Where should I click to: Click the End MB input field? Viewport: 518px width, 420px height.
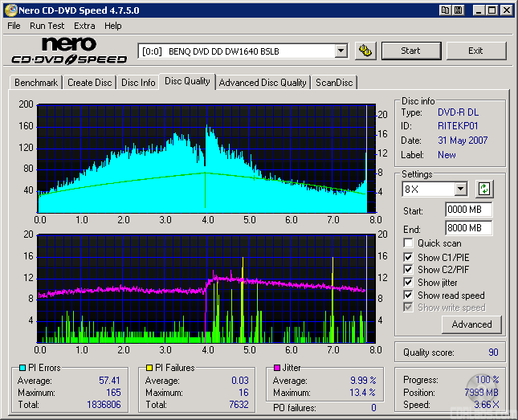468,228
